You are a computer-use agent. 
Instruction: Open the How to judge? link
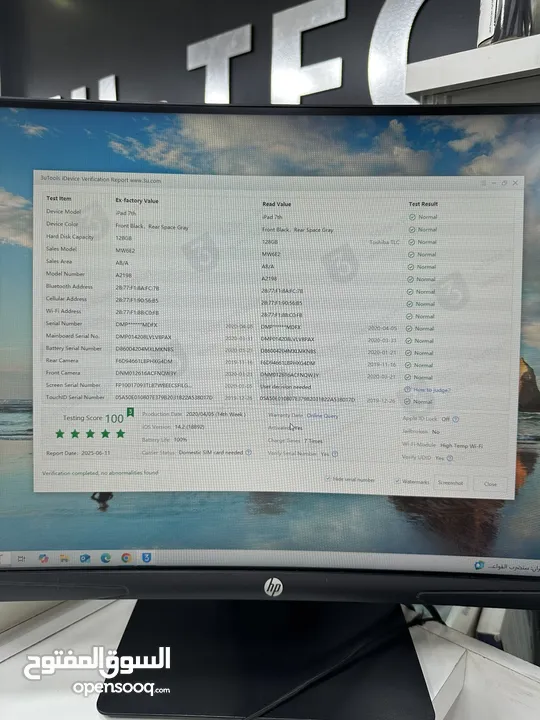click(x=432, y=390)
